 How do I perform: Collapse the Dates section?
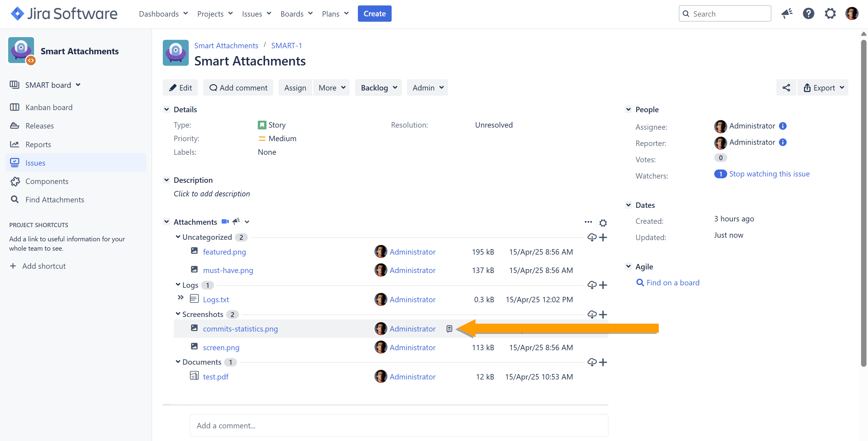628,205
